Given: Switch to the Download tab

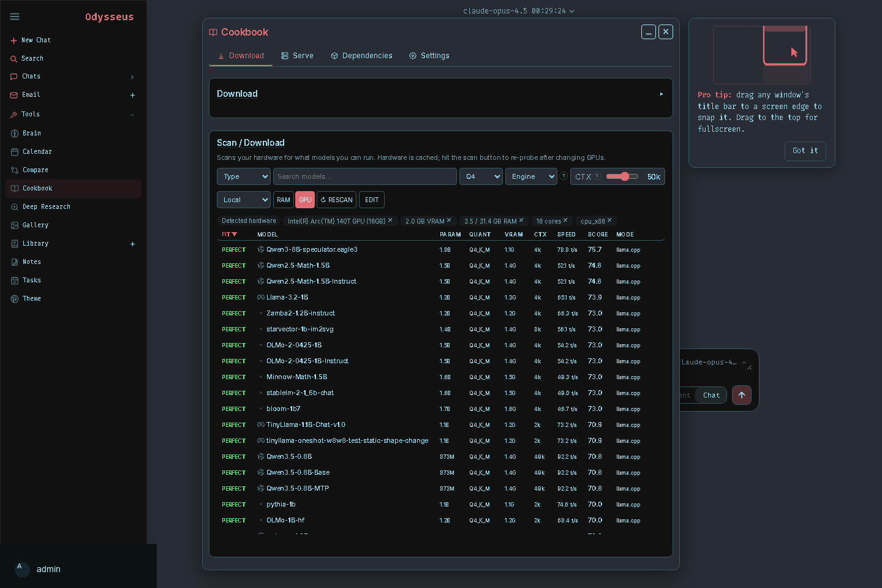Looking at the screenshot, I should coord(241,56).
